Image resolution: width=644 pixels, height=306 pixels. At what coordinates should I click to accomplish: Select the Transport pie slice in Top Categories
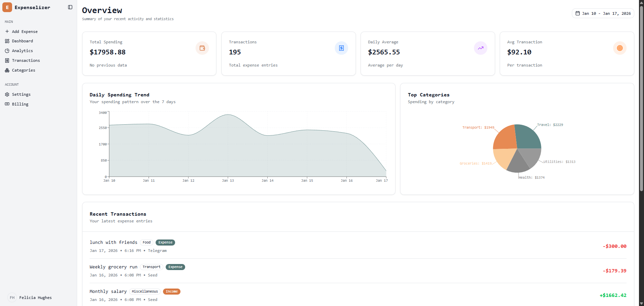click(x=505, y=138)
